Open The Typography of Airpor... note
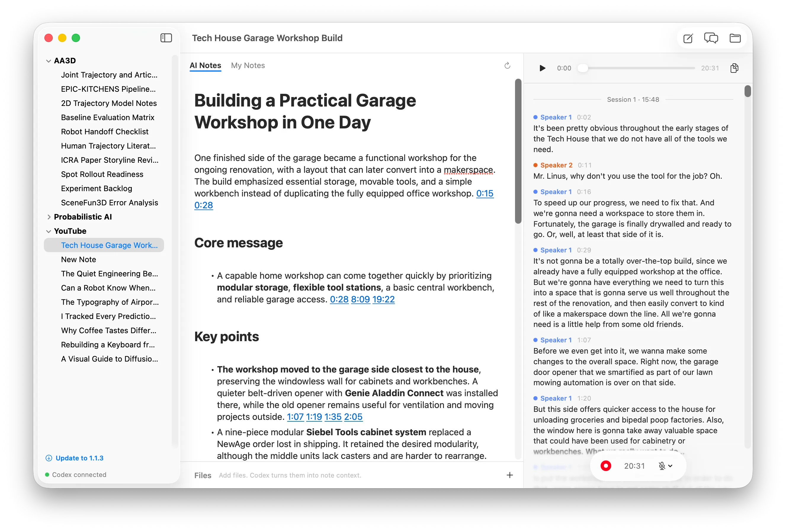The width and height of the screenshot is (786, 532). pos(110,302)
